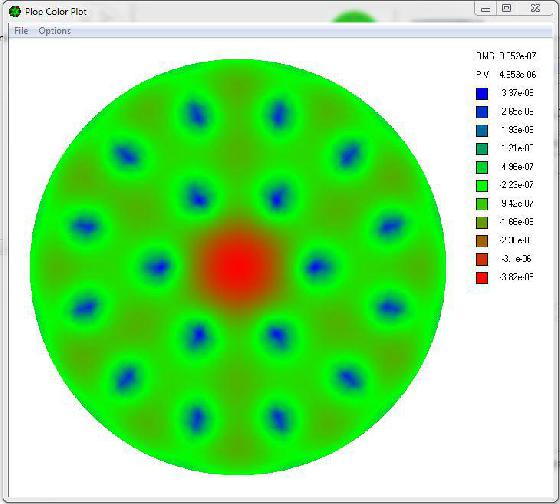Click the -3.82e legend value label
The image size is (560, 504).
point(517,277)
